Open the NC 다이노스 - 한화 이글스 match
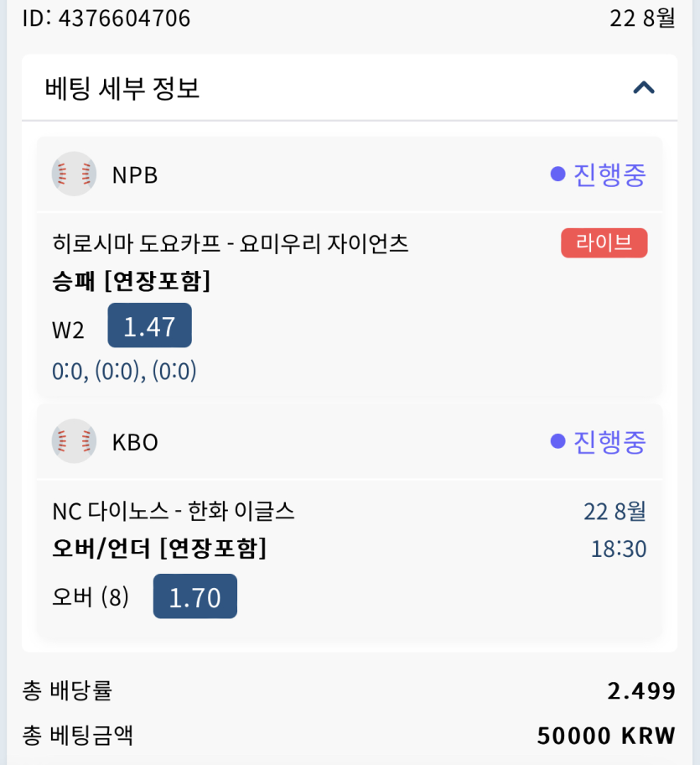The image size is (700, 765). pyautogui.click(x=174, y=511)
